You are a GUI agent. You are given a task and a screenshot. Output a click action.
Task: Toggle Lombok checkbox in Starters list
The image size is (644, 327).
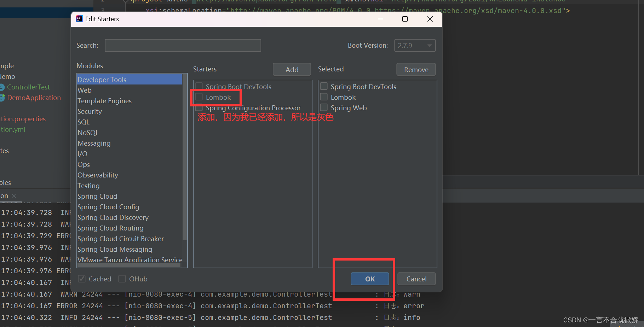point(199,97)
